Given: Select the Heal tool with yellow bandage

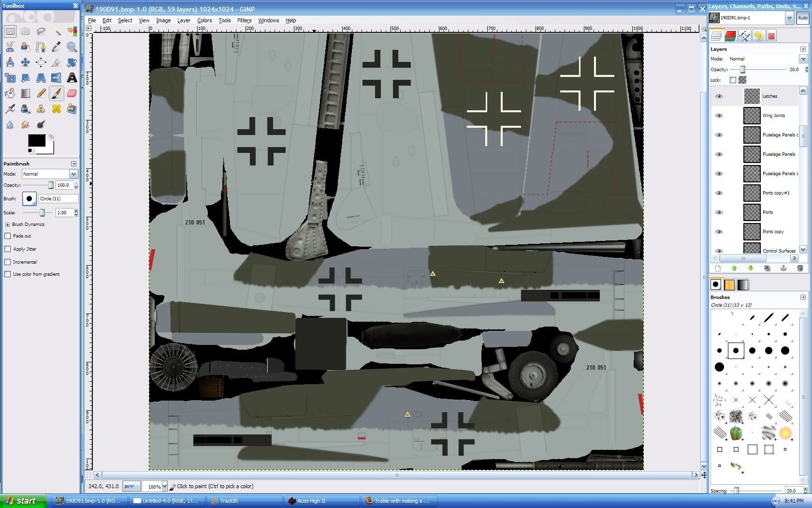Looking at the screenshot, I should click(x=57, y=109).
